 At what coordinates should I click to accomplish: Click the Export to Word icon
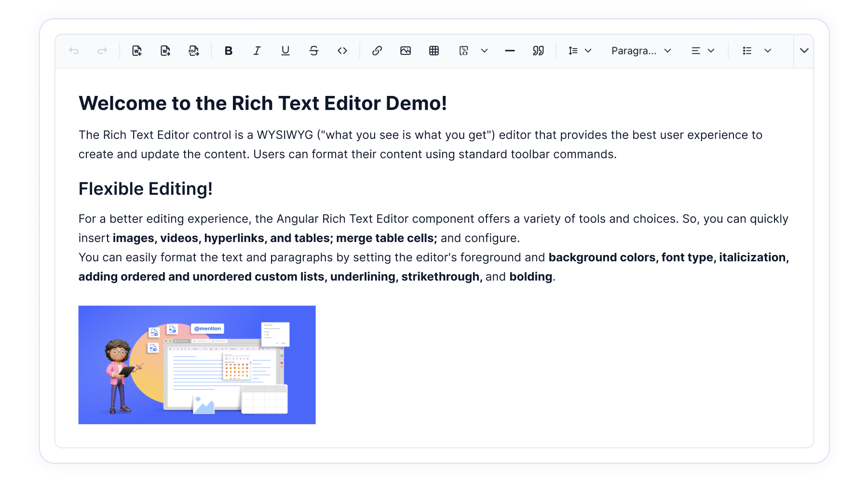click(165, 51)
